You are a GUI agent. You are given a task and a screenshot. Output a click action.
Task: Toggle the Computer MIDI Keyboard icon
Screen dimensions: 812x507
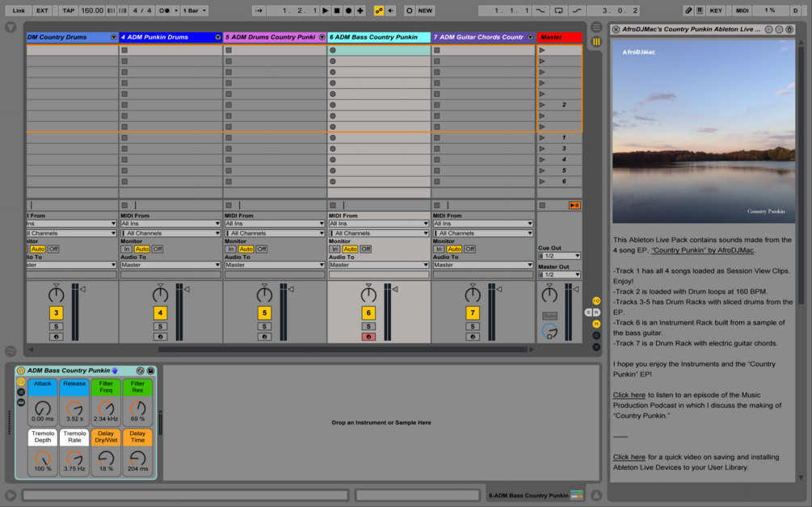(700, 10)
